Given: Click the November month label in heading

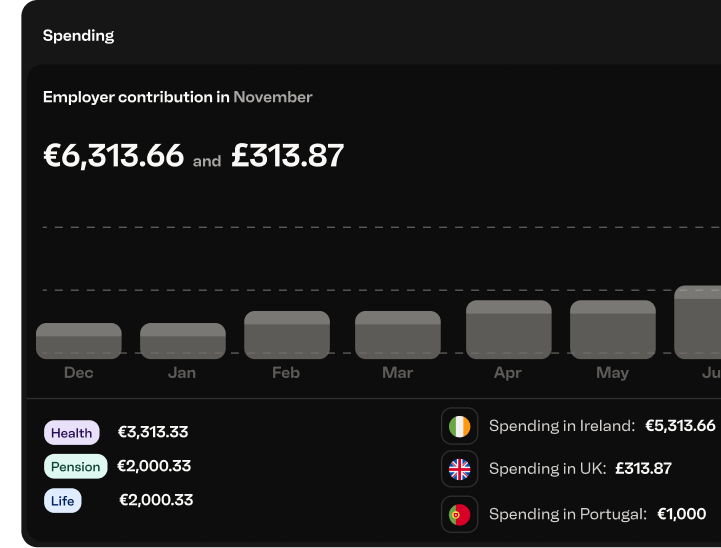Looking at the screenshot, I should point(272,97).
